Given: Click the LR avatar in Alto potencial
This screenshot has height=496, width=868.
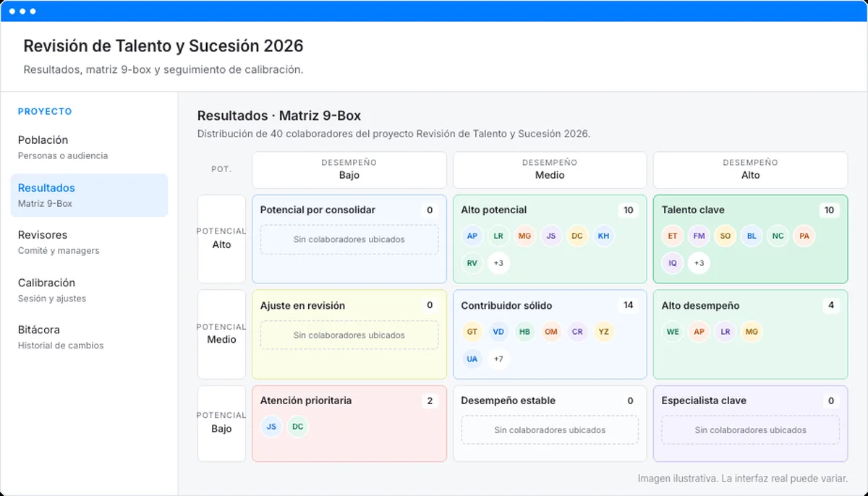Looking at the screenshot, I should coord(498,236).
